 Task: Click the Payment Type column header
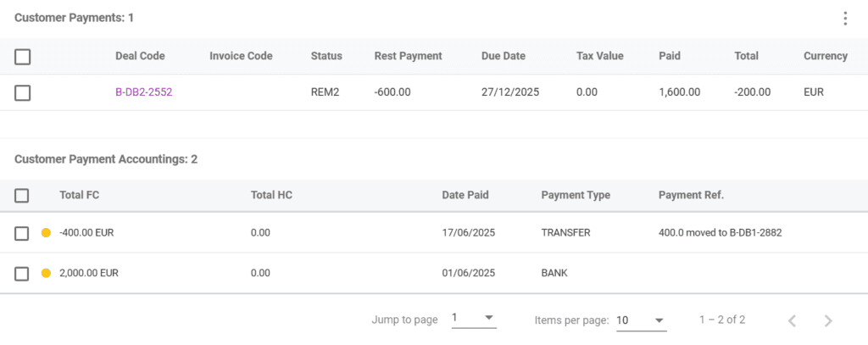click(x=576, y=195)
